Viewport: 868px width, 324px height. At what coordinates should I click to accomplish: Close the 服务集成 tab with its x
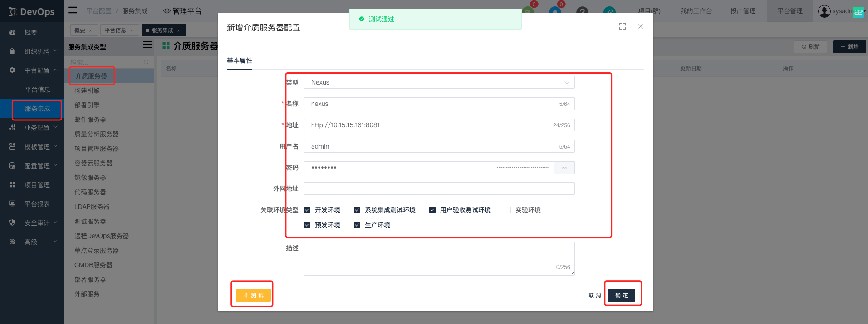coord(178,30)
